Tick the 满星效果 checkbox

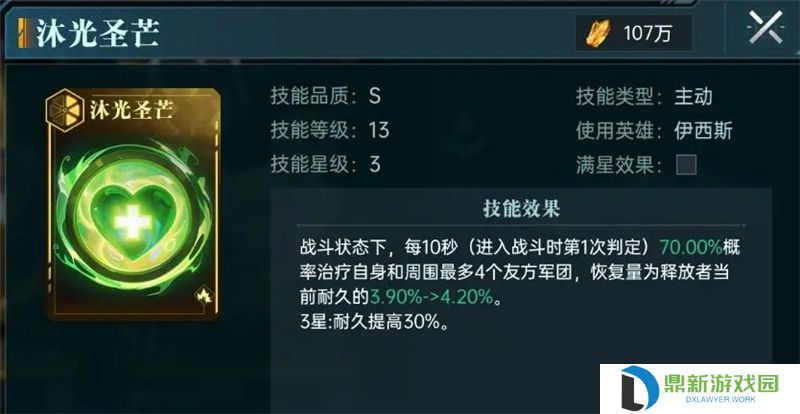pyautogui.click(x=686, y=165)
